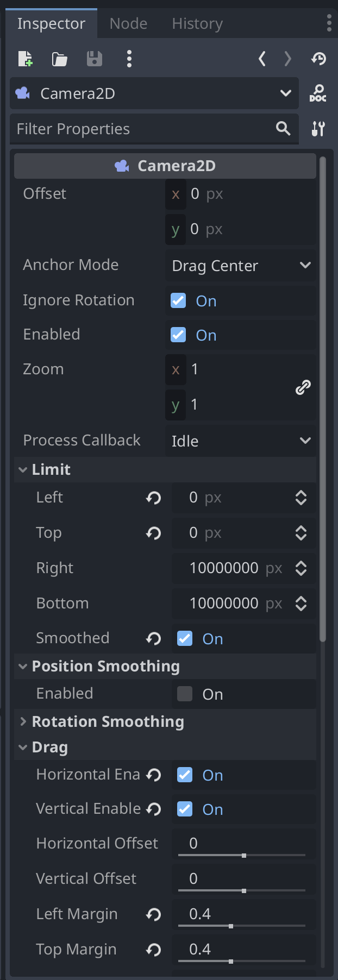Enable the Position Smoothing Enabled checkbox
The width and height of the screenshot is (338, 980).
tap(185, 694)
